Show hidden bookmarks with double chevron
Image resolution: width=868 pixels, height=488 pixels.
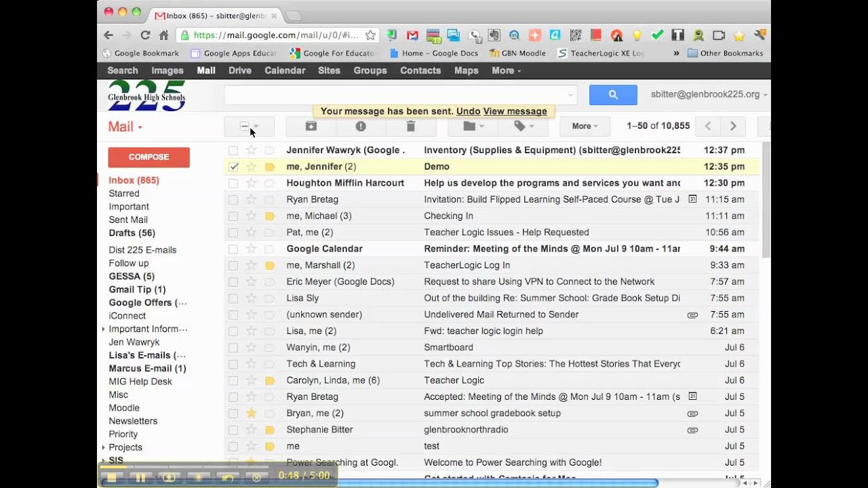click(x=676, y=53)
